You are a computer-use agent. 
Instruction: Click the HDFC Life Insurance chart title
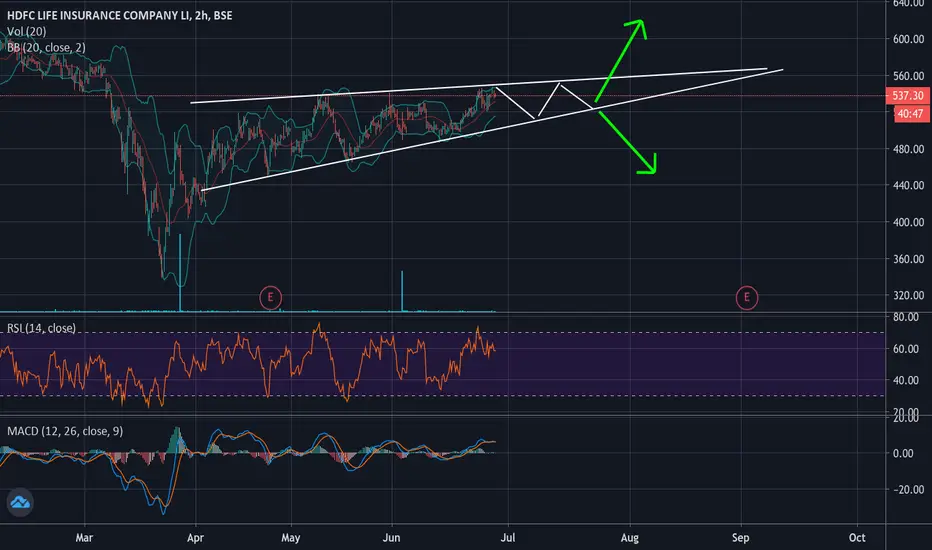point(119,15)
